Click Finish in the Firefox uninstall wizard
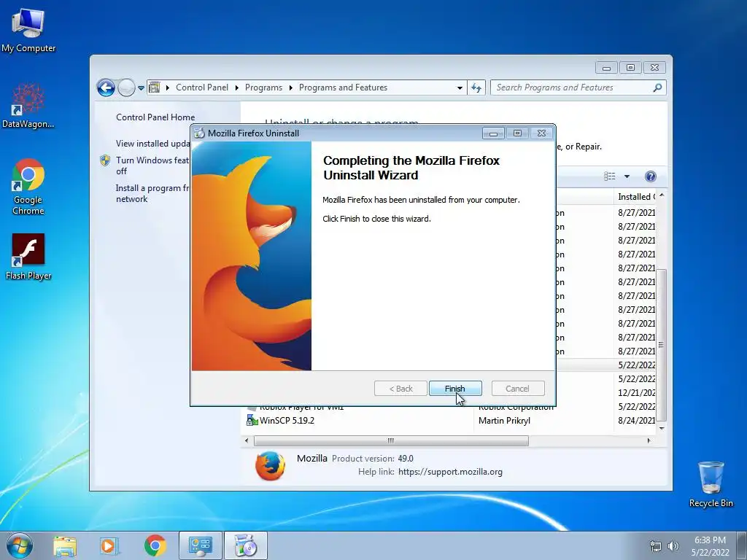This screenshot has height=560, width=747. tap(455, 389)
